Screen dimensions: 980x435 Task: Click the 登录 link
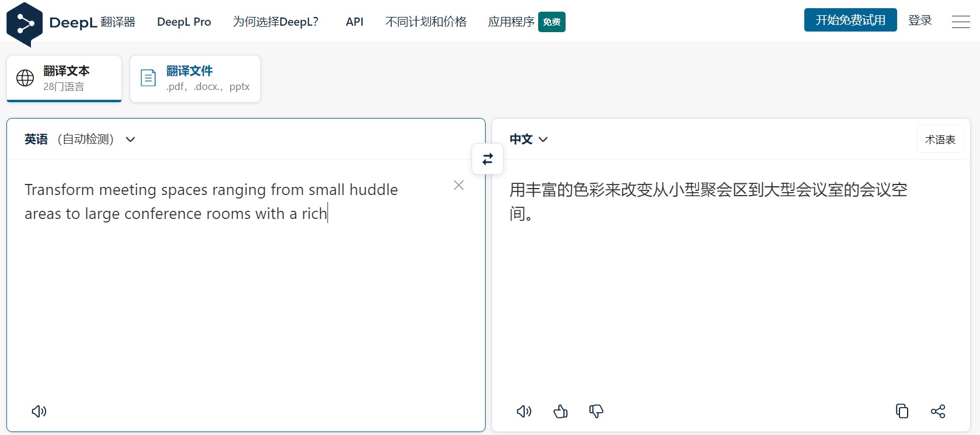(920, 19)
